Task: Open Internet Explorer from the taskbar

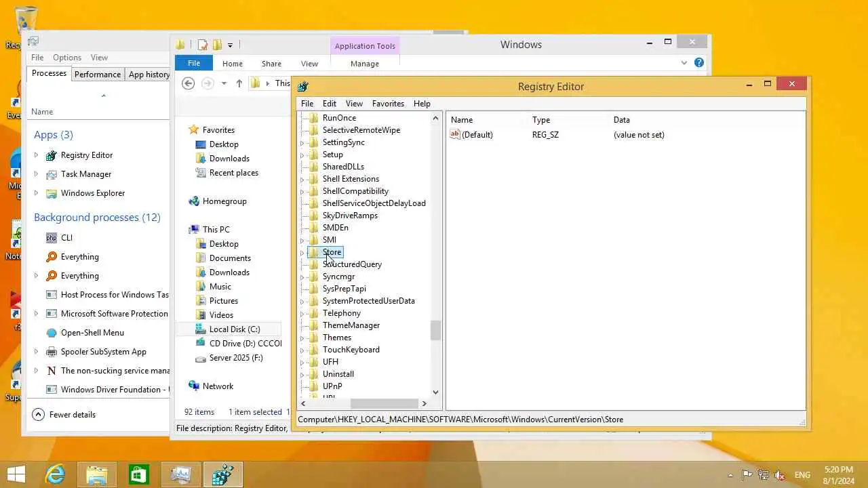Action: 54,474
